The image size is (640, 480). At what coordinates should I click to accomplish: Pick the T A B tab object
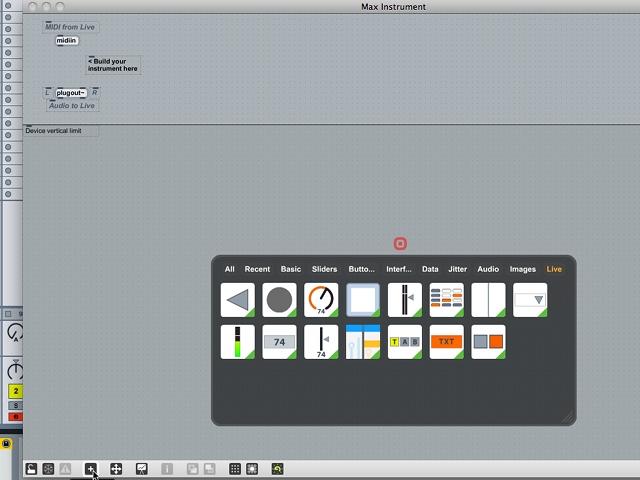(x=404, y=342)
